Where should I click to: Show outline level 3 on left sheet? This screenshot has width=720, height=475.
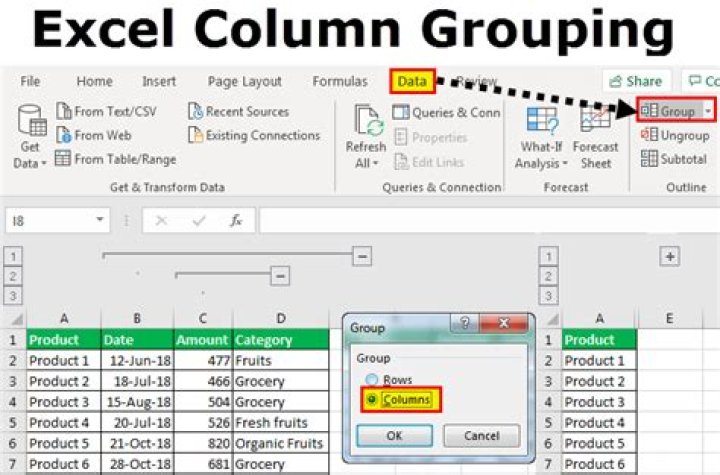point(13,296)
